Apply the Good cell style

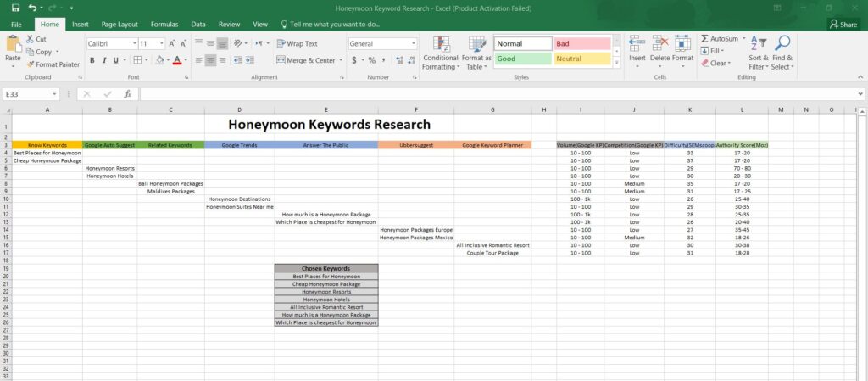pyautogui.click(x=523, y=59)
